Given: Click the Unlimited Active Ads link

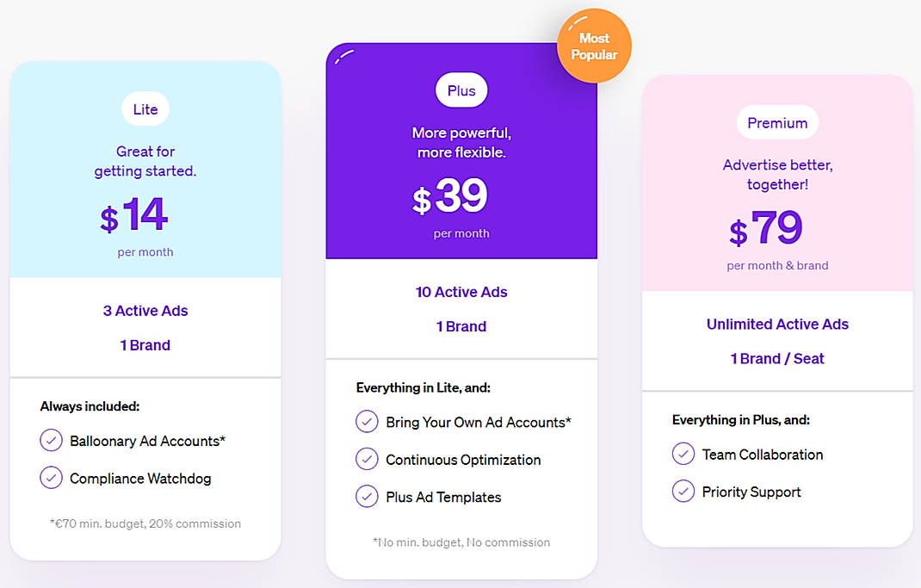Looking at the screenshot, I should [777, 324].
